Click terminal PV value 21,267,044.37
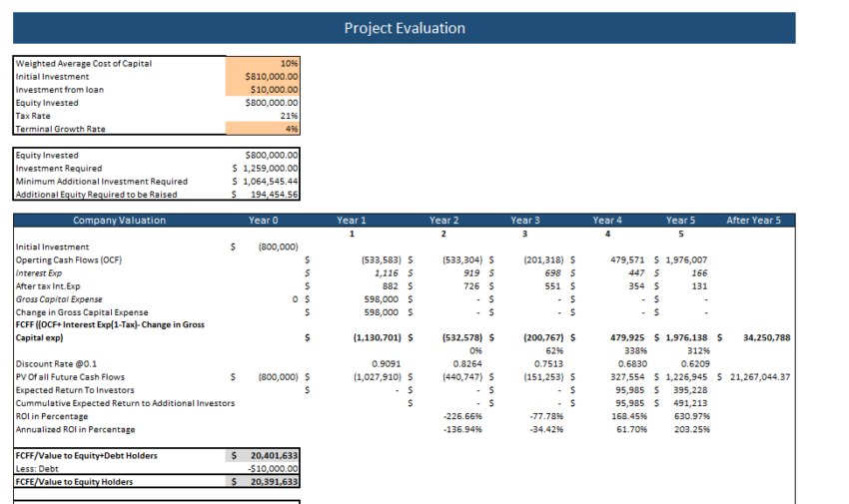 pos(760,377)
